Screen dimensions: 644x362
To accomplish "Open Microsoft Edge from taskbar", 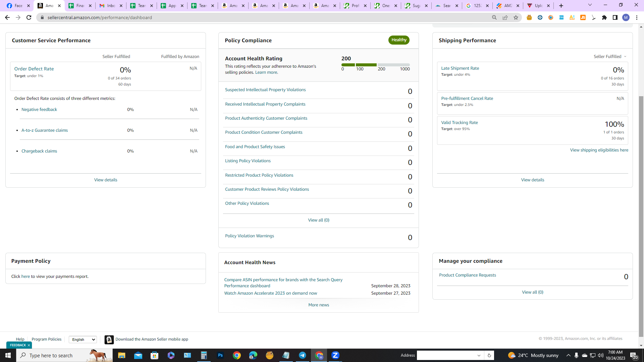I will pyautogui.click(x=253, y=355).
